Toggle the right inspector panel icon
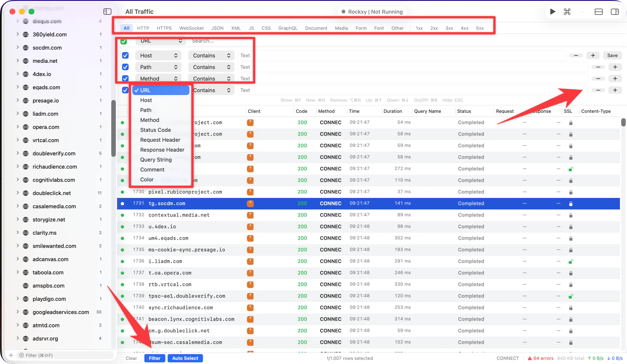Screen dimensions: 627x364 coord(615,12)
